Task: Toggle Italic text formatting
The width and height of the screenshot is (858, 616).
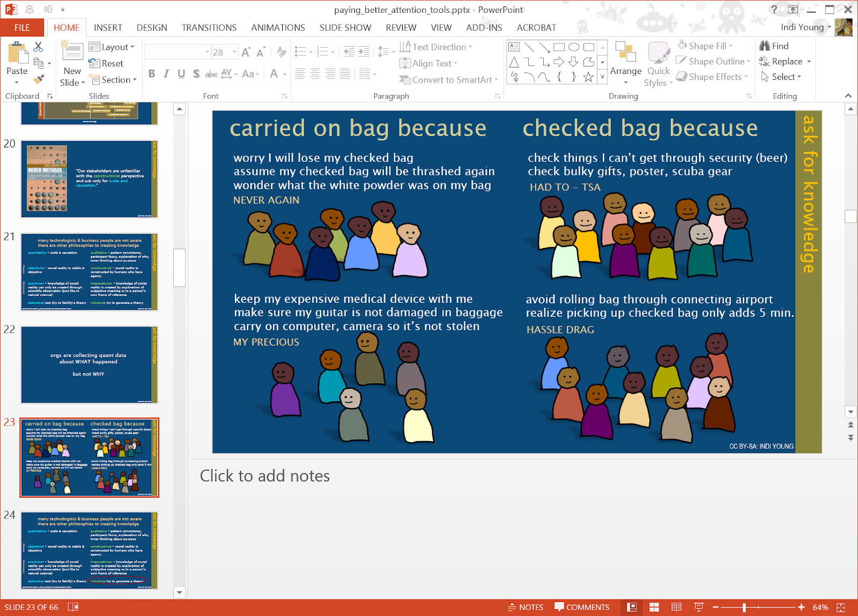Action: point(166,74)
